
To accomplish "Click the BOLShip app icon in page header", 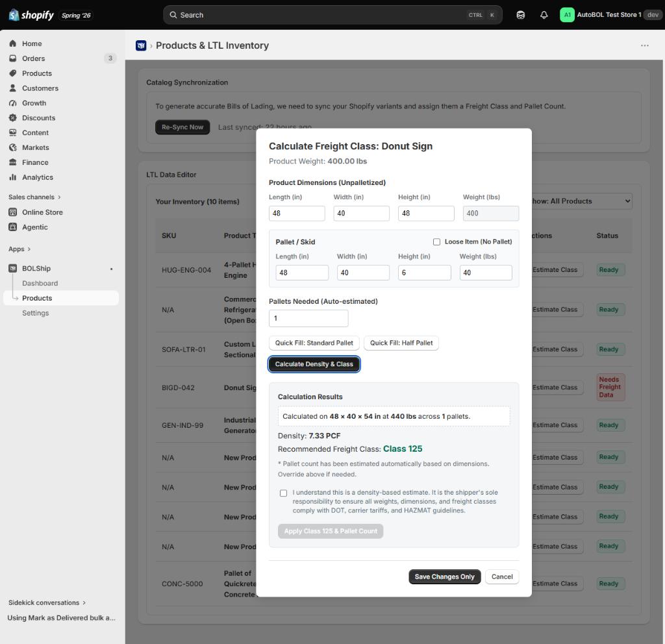I will [x=141, y=45].
